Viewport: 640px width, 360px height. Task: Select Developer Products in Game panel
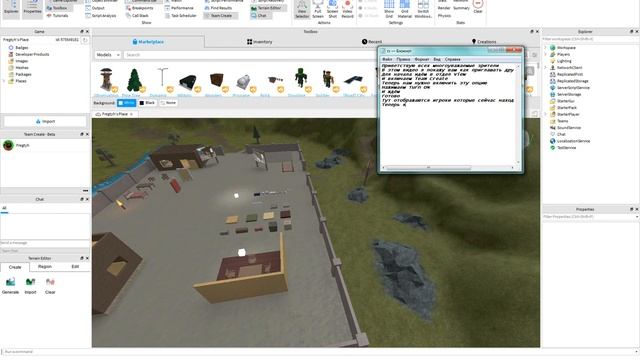tap(32, 54)
